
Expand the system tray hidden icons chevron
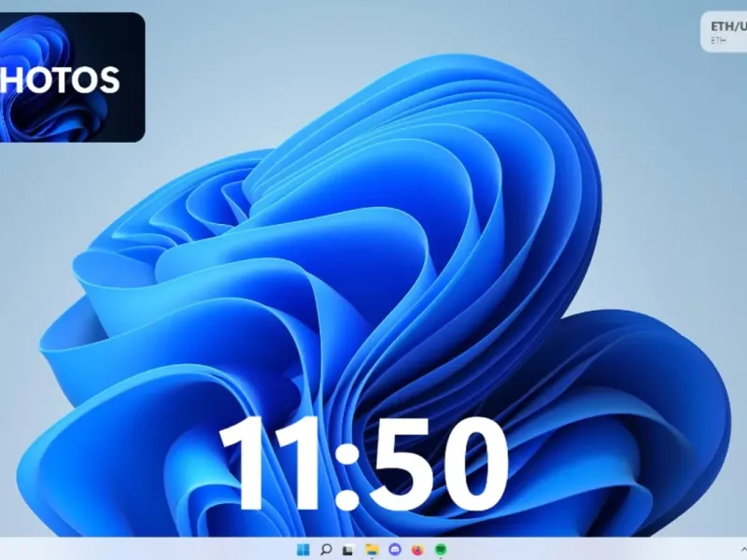(x=743, y=550)
